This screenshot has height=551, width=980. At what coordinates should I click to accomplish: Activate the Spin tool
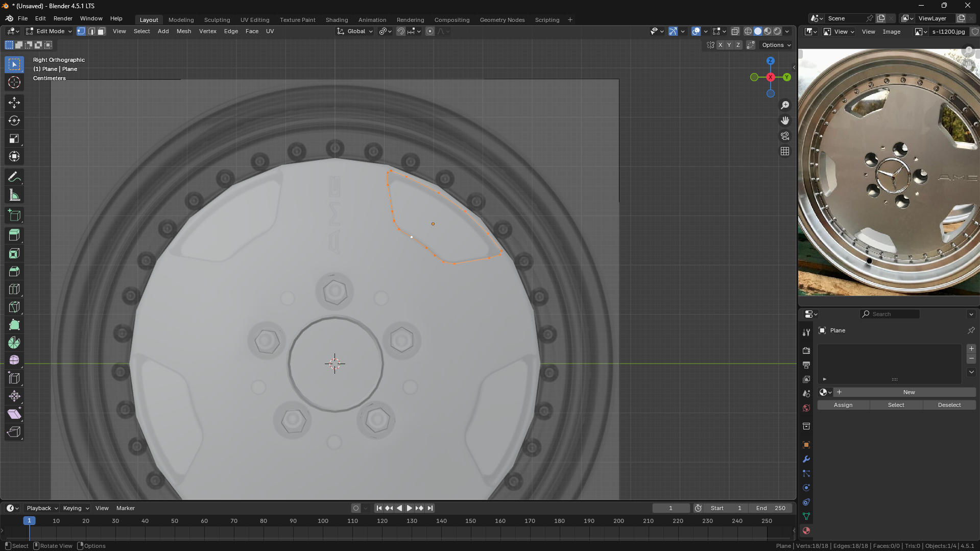(14, 343)
